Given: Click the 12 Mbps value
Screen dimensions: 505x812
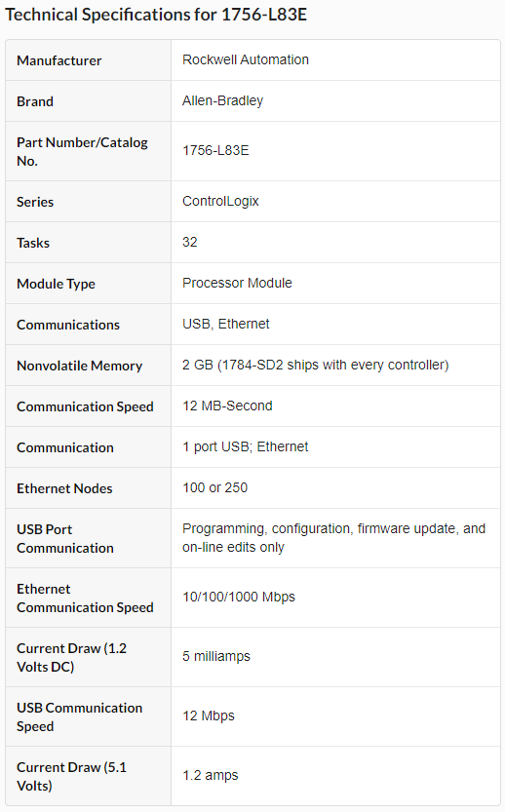Looking at the screenshot, I should 209,716.
